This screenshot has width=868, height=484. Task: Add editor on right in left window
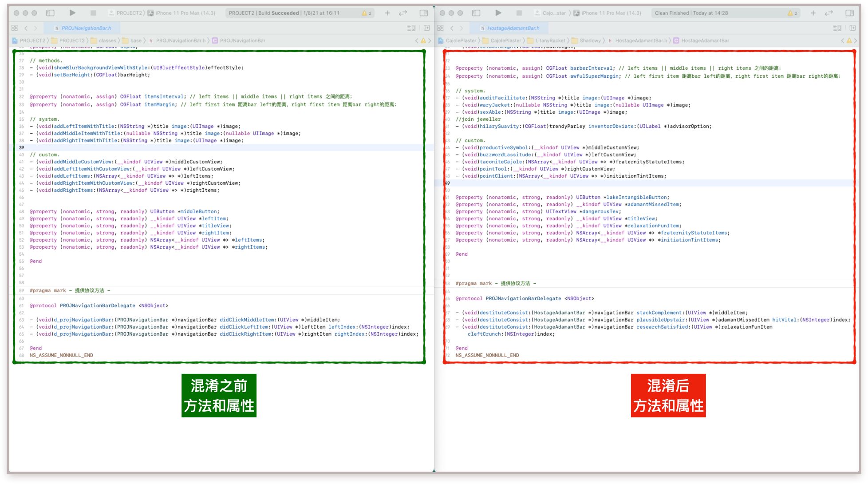pyautogui.click(x=426, y=28)
